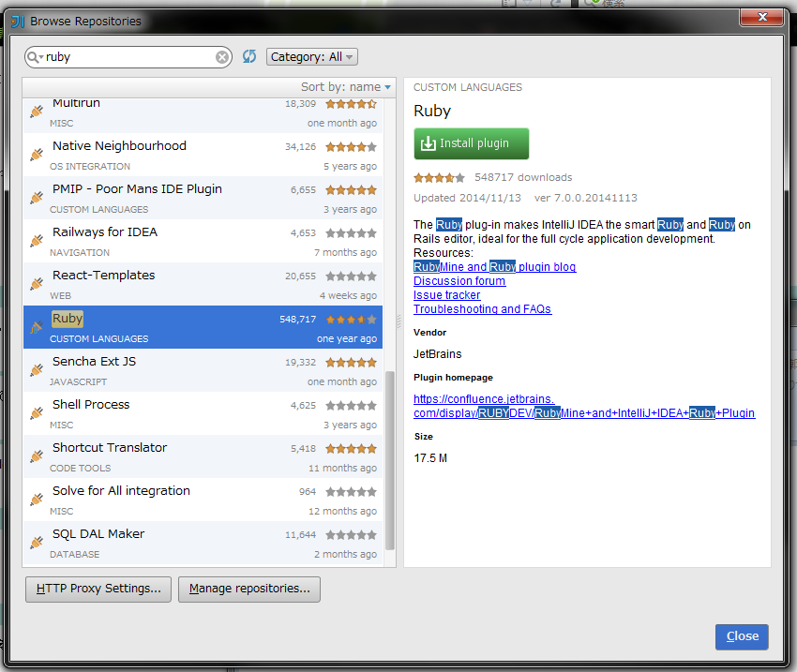
Task: Open the Sort by: name dropdown
Action: (346, 87)
